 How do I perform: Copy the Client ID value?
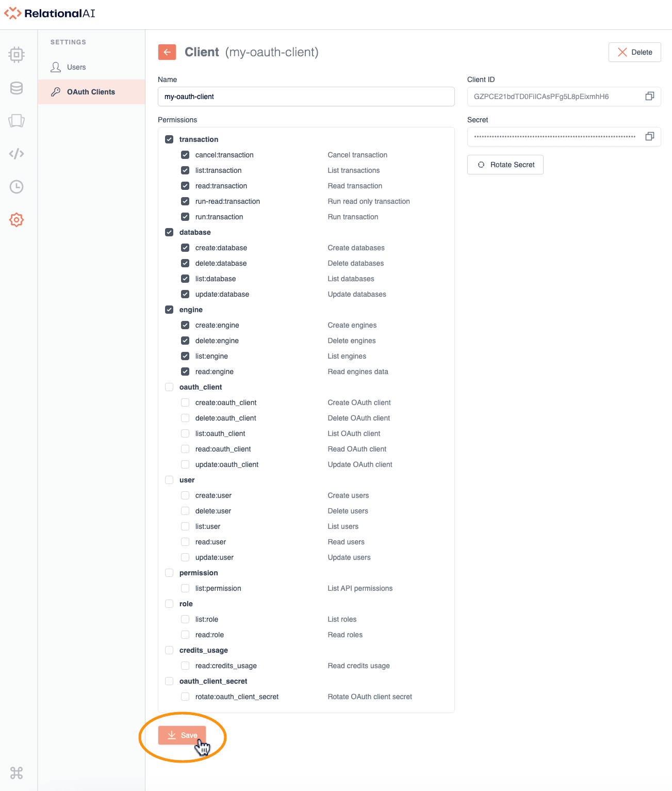coord(650,96)
